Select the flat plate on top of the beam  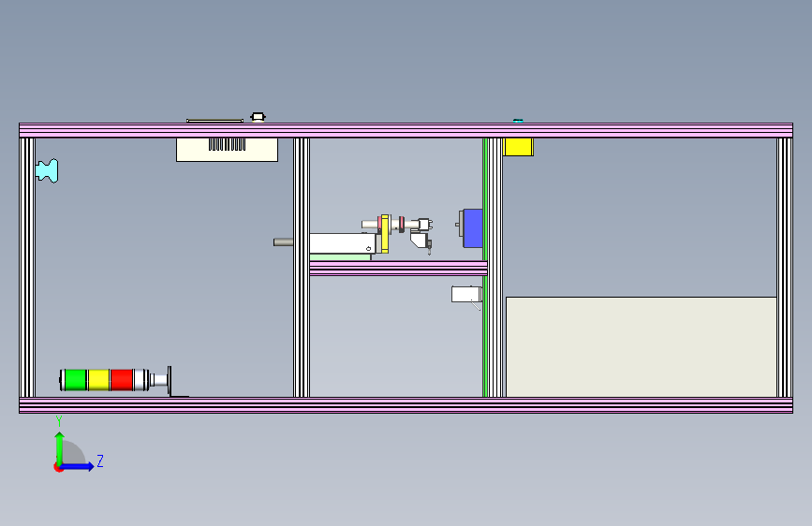214,121
